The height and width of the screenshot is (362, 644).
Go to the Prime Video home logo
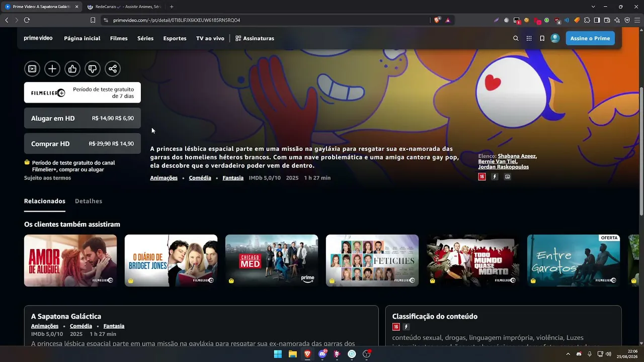(x=38, y=38)
